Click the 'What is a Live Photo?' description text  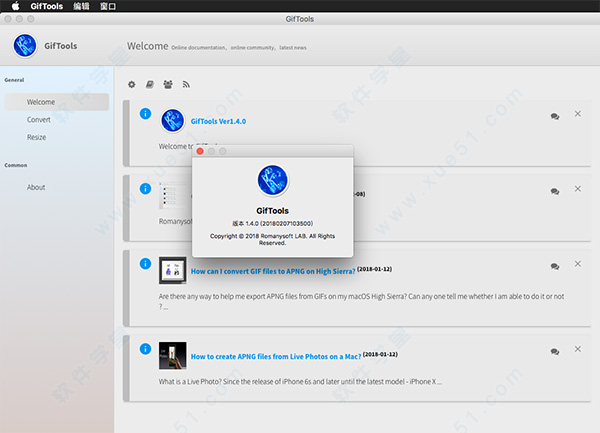tap(300, 382)
